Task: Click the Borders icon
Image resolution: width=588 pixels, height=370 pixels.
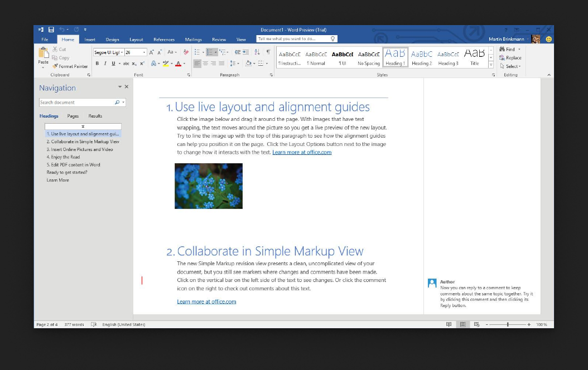Action: [261, 64]
